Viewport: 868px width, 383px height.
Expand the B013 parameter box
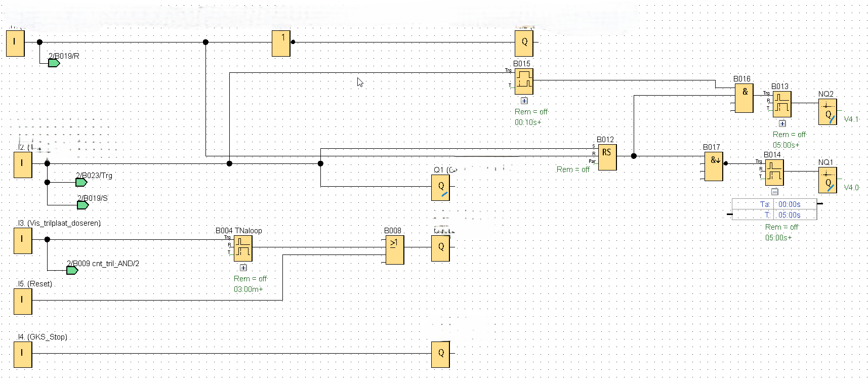[782, 123]
